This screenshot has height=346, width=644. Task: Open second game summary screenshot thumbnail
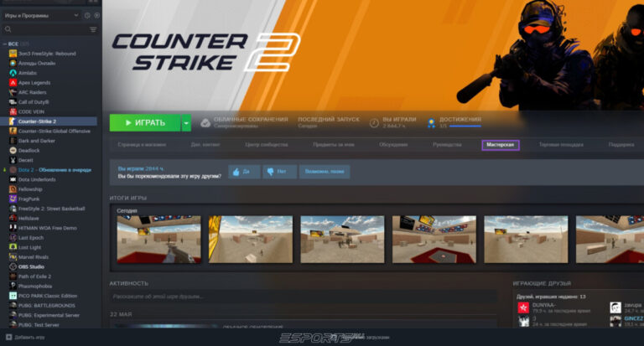point(251,240)
